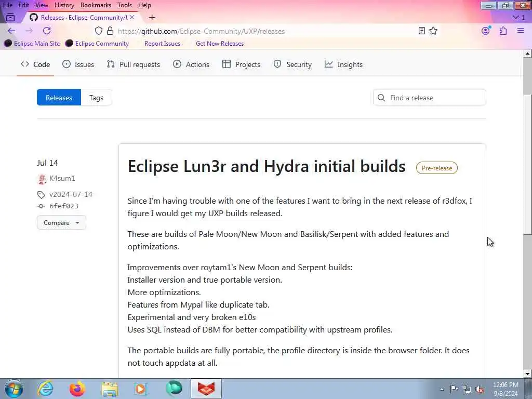
Task: Click the site security padlock icon
Action: click(110, 31)
